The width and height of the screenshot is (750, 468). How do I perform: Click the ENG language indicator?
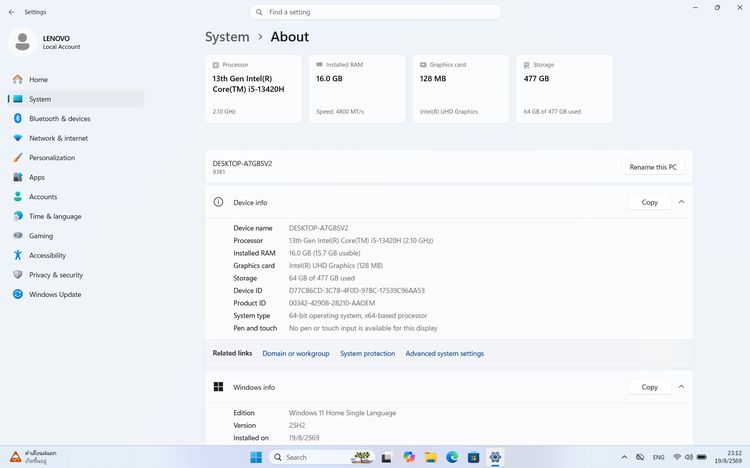click(x=659, y=457)
